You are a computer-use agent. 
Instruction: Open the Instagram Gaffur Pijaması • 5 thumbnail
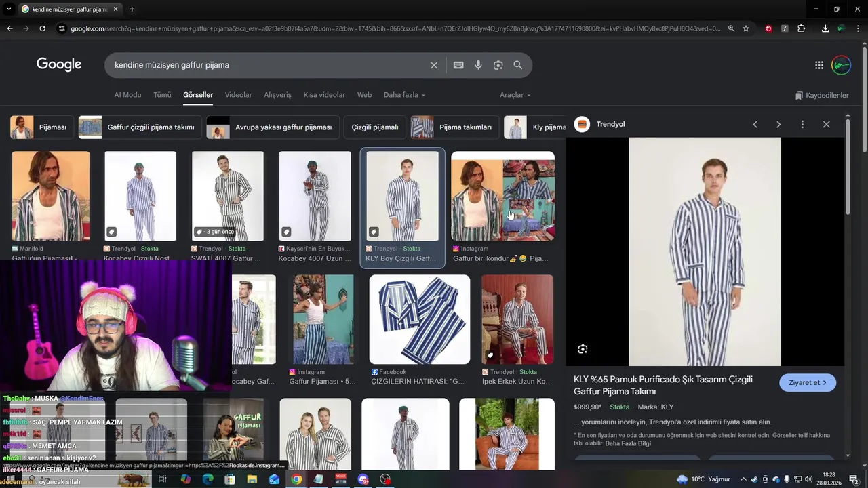point(323,319)
